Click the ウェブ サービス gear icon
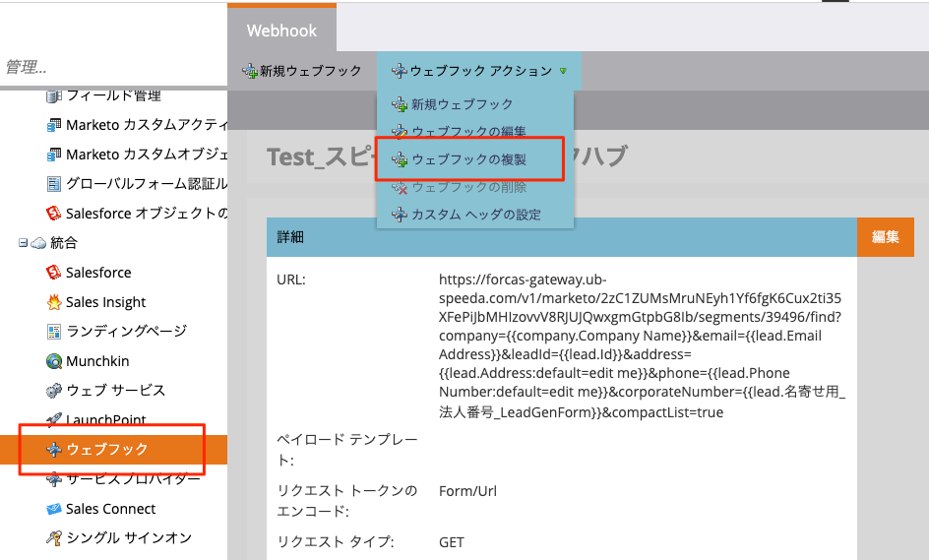929x560 pixels. (55, 391)
